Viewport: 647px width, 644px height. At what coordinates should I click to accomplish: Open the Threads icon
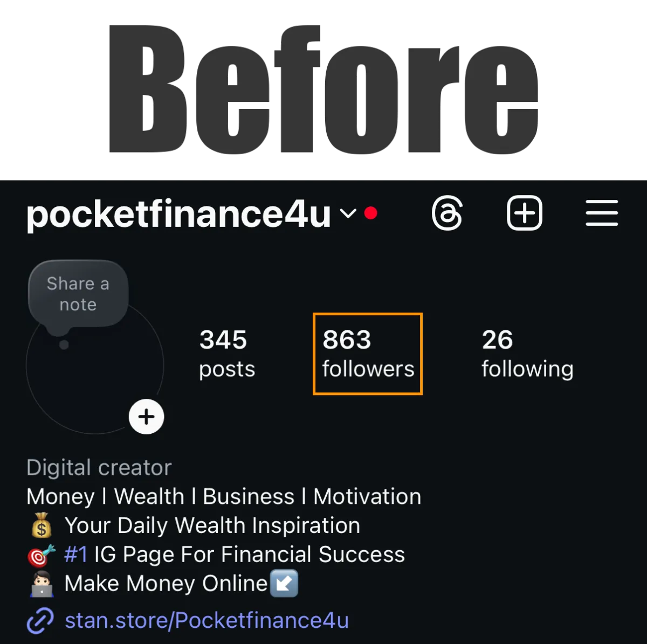point(447,213)
